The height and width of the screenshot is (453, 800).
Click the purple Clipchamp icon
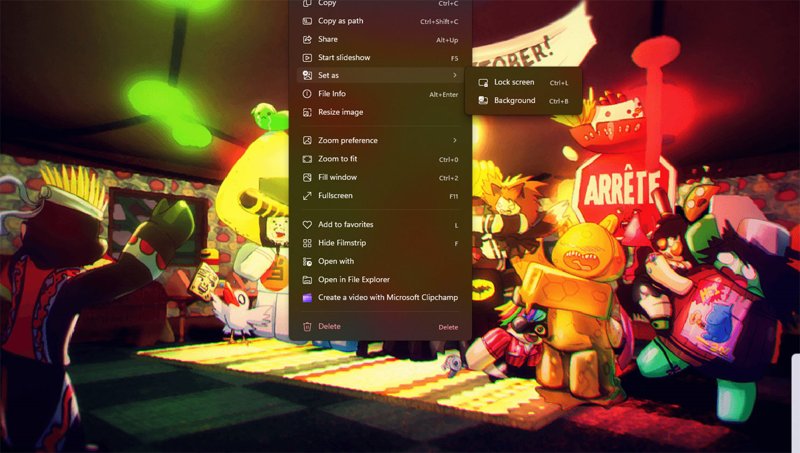(307, 298)
